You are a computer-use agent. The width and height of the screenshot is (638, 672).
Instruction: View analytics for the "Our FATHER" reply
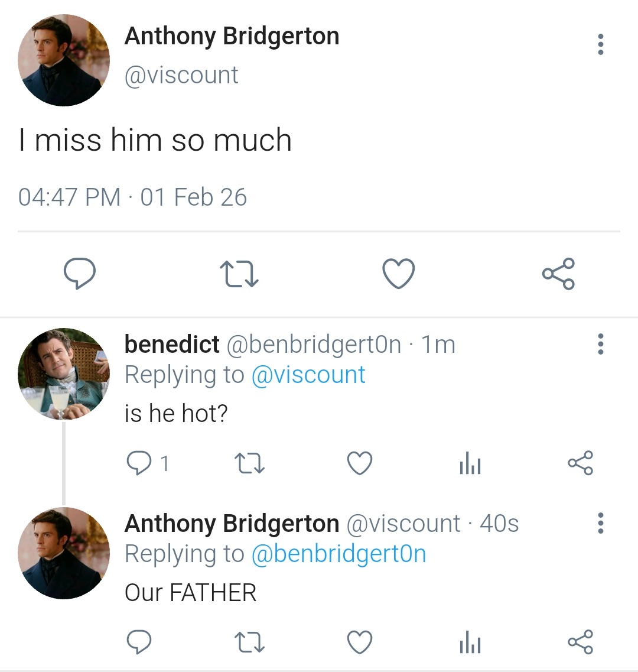(470, 643)
